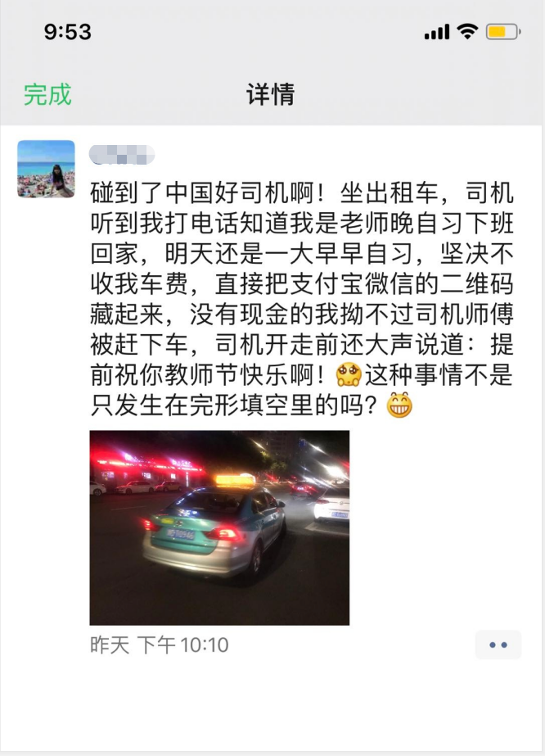Click the 9:53 clock in status bar

click(67, 32)
